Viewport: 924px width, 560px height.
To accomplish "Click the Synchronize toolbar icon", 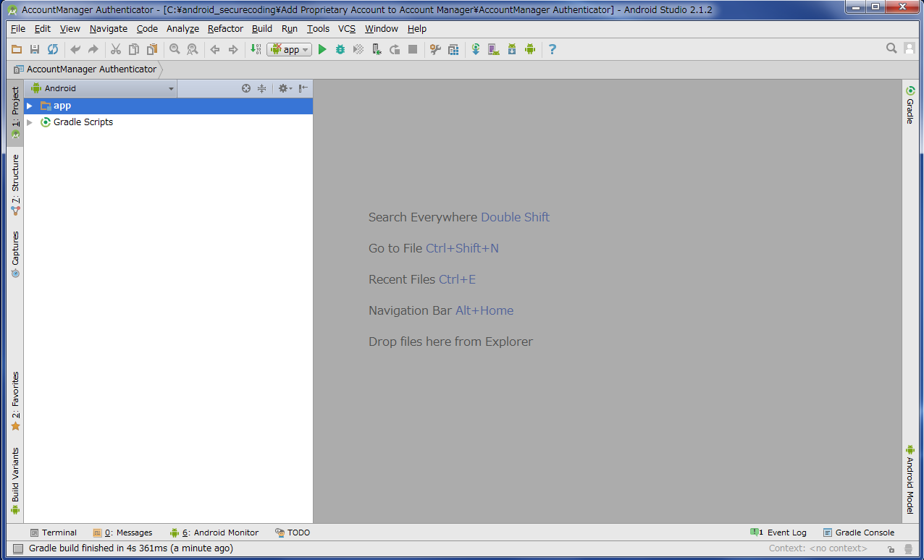I will [53, 49].
